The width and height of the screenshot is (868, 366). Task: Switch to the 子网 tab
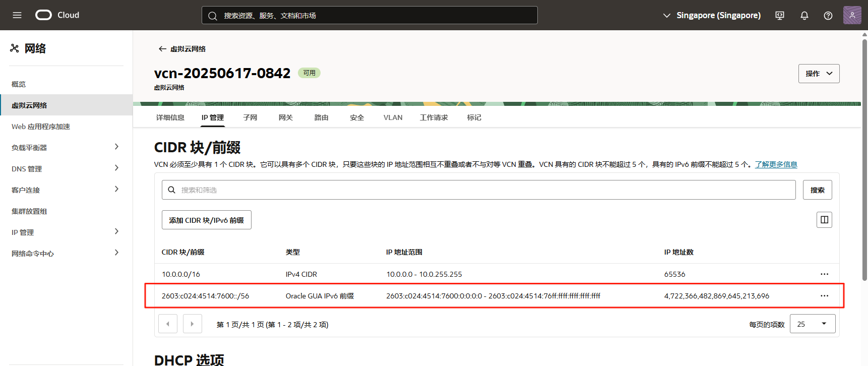pyautogui.click(x=250, y=117)
